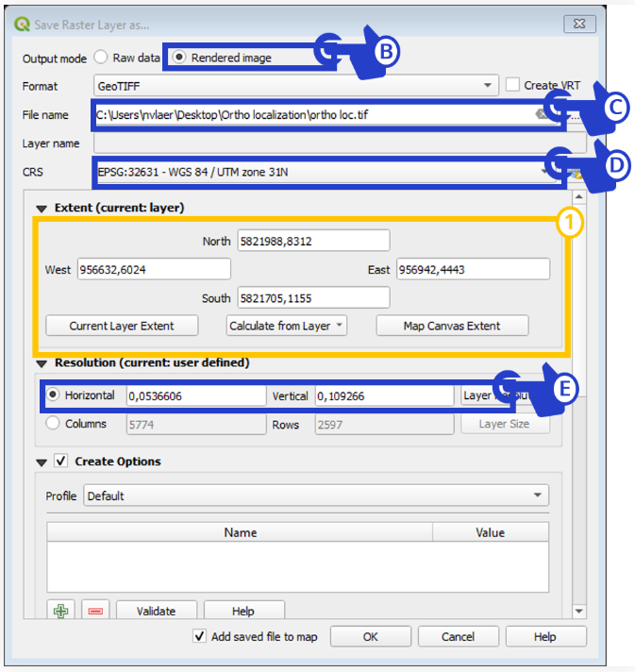Click the green plus add-option icon
This screenshot has width=635, height=672.
61,611
